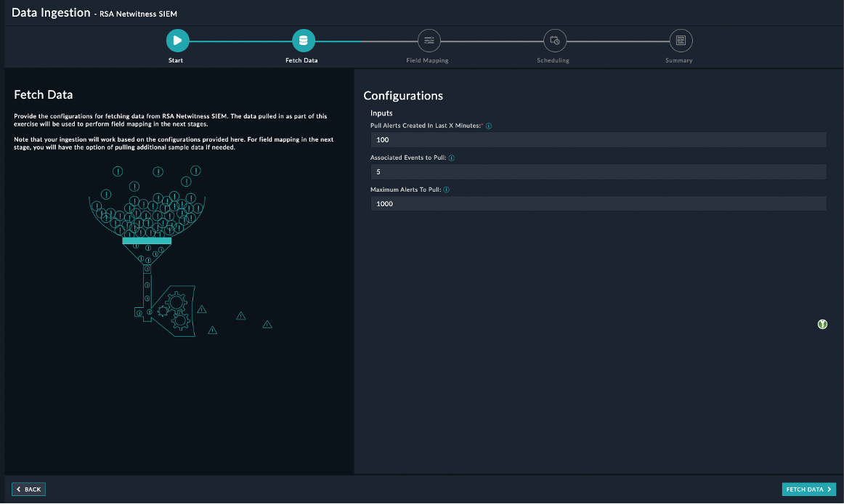Open the Scheduling step calendar icon
Viewport: 844px width, 504px height.
pos(555,41)
